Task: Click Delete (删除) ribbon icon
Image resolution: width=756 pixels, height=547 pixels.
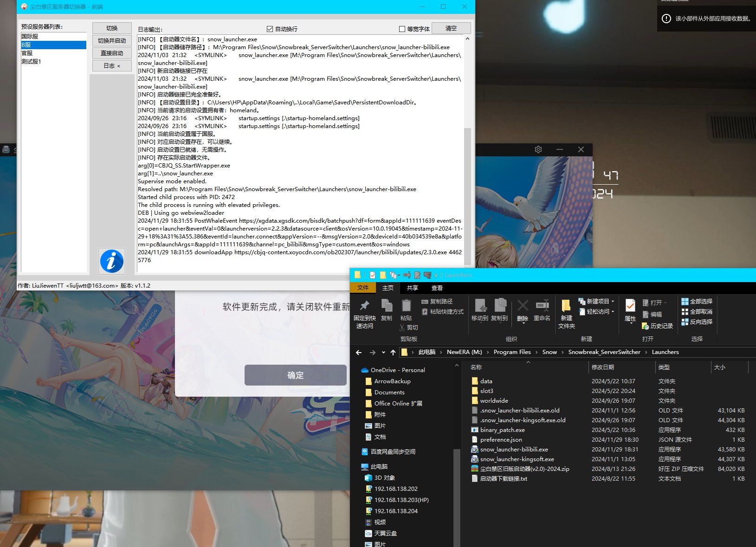Action: click(523, 305)
